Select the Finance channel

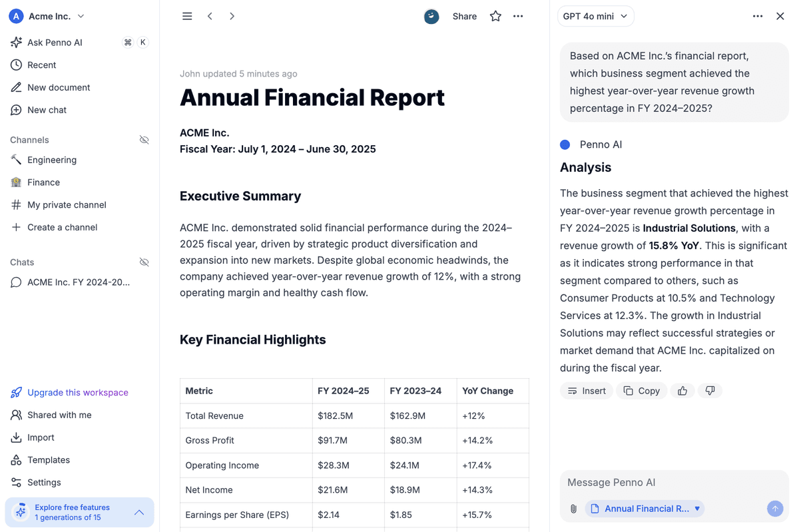[x=43, y=182]
